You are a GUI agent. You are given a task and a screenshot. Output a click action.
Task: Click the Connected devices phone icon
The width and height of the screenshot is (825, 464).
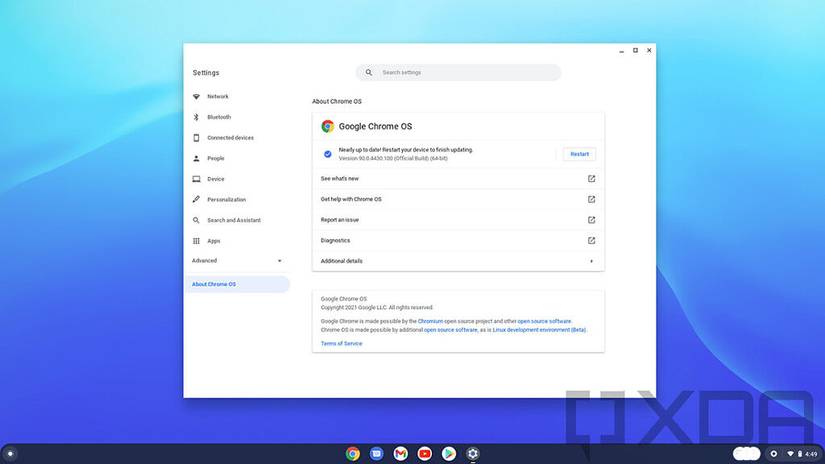(196, 138)
